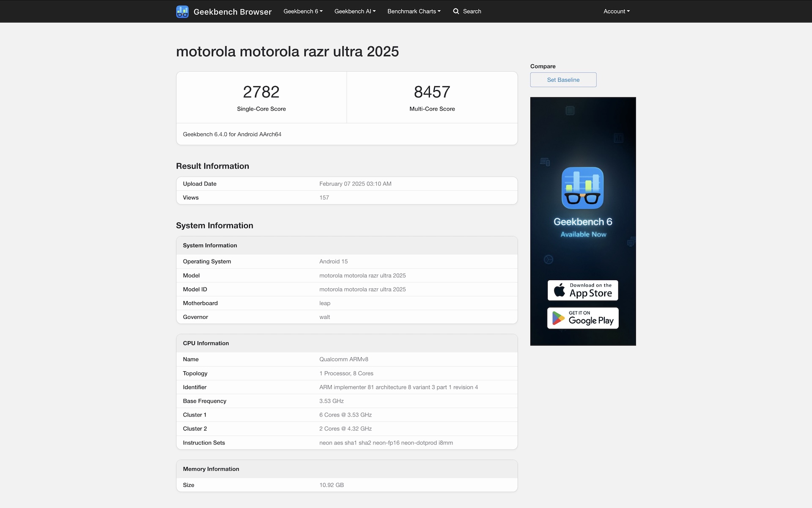This screenshot has width=812, height=508.
Task: Click the Upload Date value text
Action: [x=355, y=184]
